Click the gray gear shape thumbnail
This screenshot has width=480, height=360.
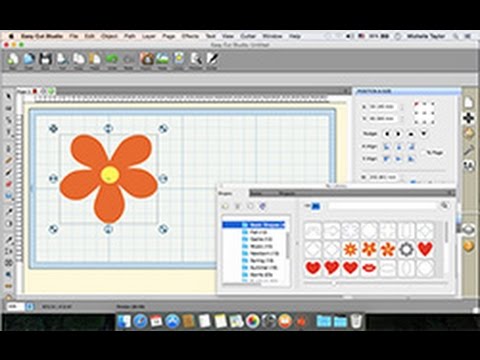[x=407, y=249]
